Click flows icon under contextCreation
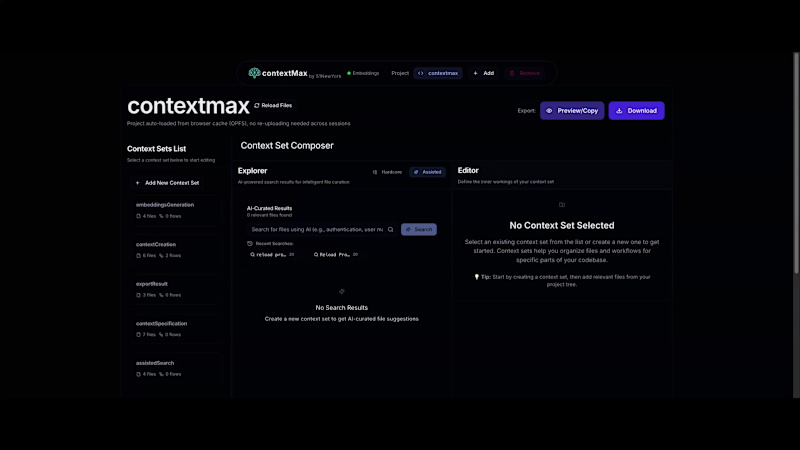This screenshot has width=800, height=450. [161, 256]
